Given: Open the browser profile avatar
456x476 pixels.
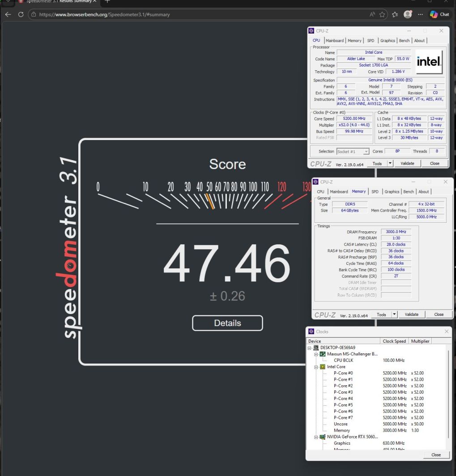Looking at the screenshot, I should pos(408,14).
